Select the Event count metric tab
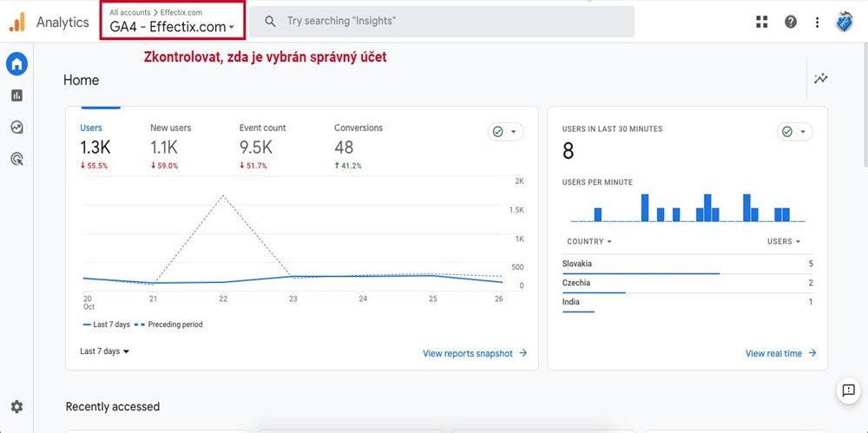The height and width of the screenshot is (433, 868). (262, 147)
